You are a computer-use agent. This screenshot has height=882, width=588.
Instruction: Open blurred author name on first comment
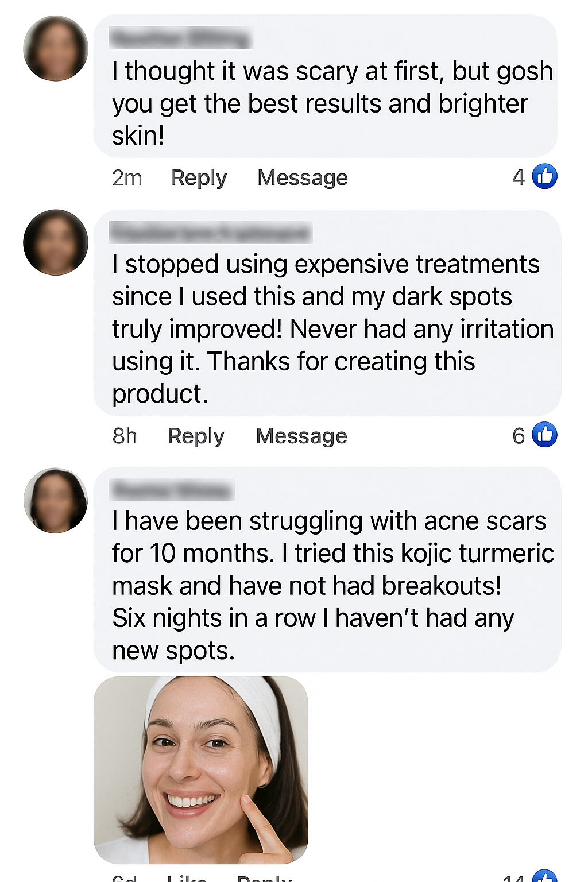(x=180, y=39)
